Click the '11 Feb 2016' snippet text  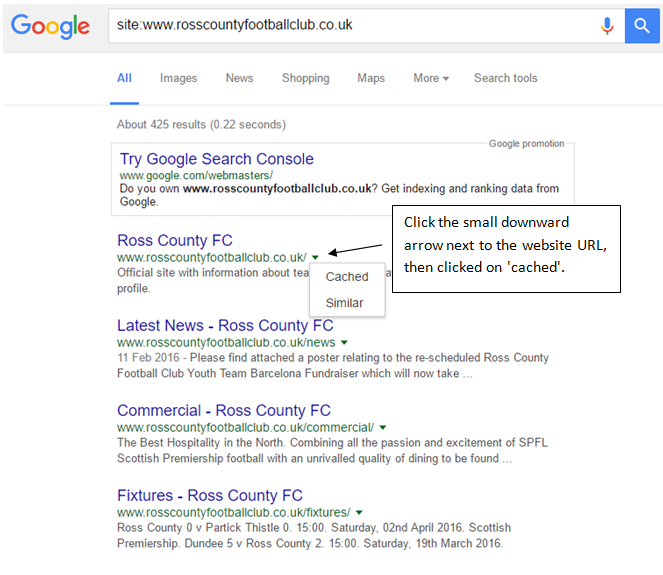click(148, 358)
